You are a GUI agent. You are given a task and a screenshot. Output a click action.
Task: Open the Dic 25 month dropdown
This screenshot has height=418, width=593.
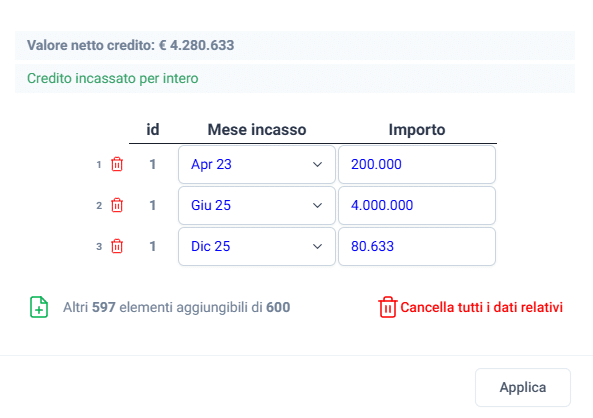[x=257, y=246]
